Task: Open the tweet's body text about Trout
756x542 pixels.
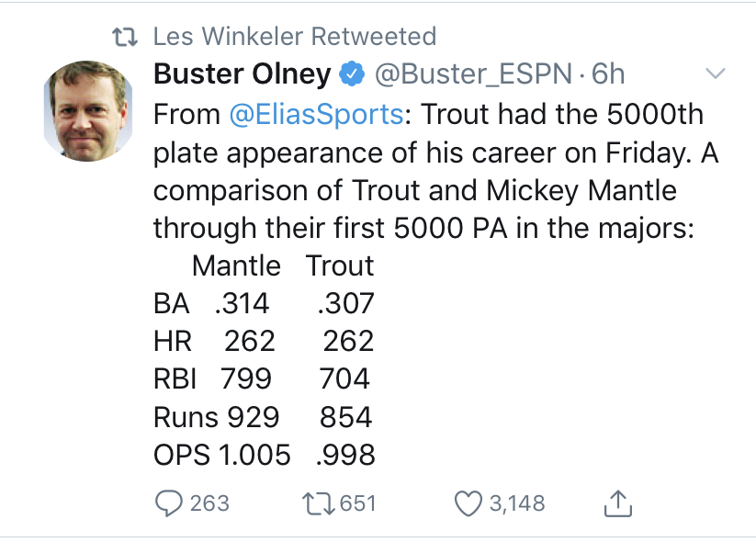Action: [435, 171]
